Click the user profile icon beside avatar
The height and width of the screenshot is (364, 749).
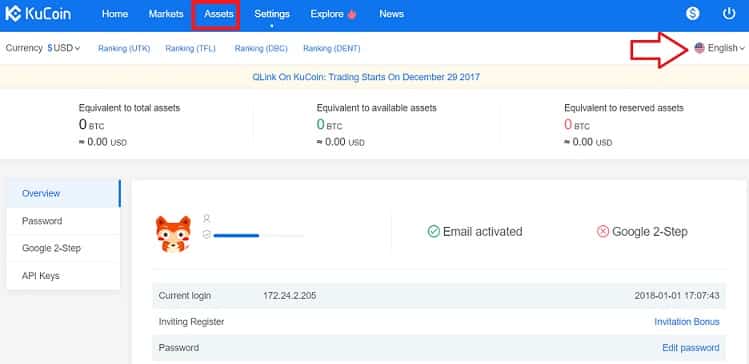tap(206, 219)
